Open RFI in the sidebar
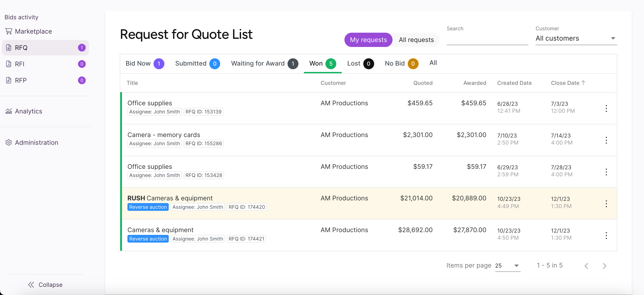Screen dimensions: 644x295 [x=45, y=64]
